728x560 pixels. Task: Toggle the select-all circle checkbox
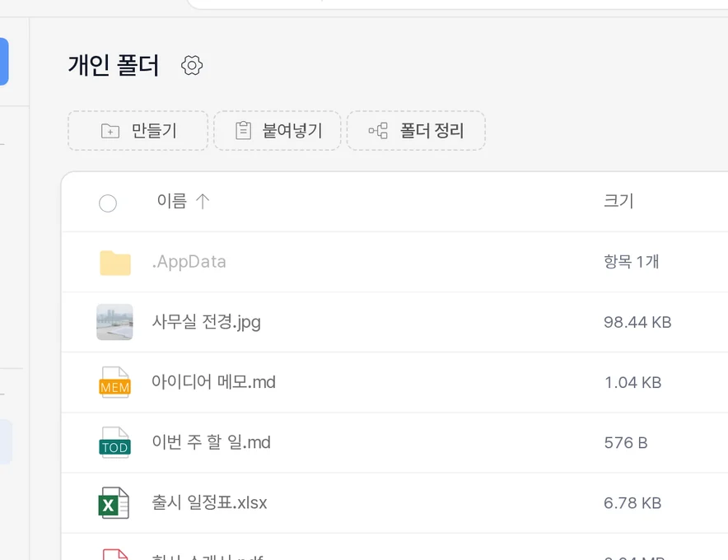[x=108, y=203]
